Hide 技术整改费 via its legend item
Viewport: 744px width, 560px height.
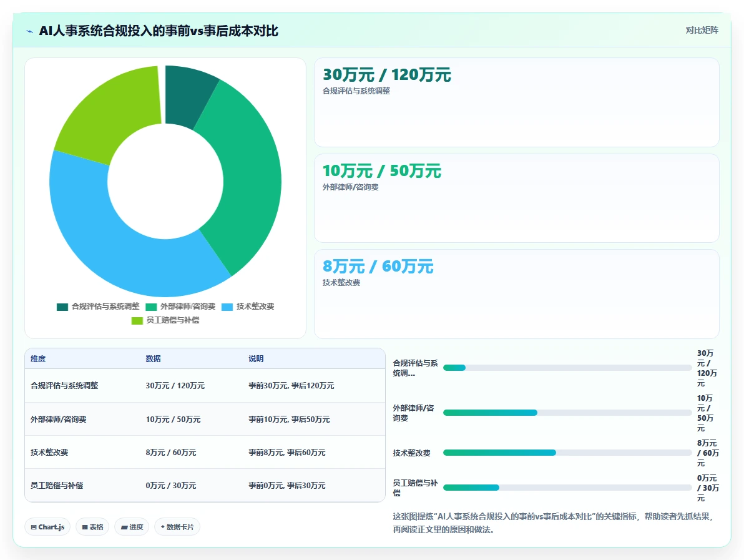click(248, 307)
